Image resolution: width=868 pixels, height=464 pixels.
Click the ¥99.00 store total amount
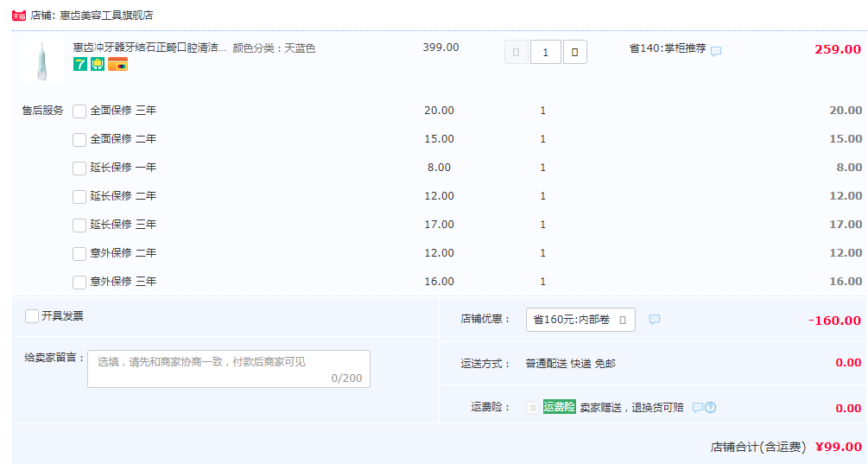[838, 447]
